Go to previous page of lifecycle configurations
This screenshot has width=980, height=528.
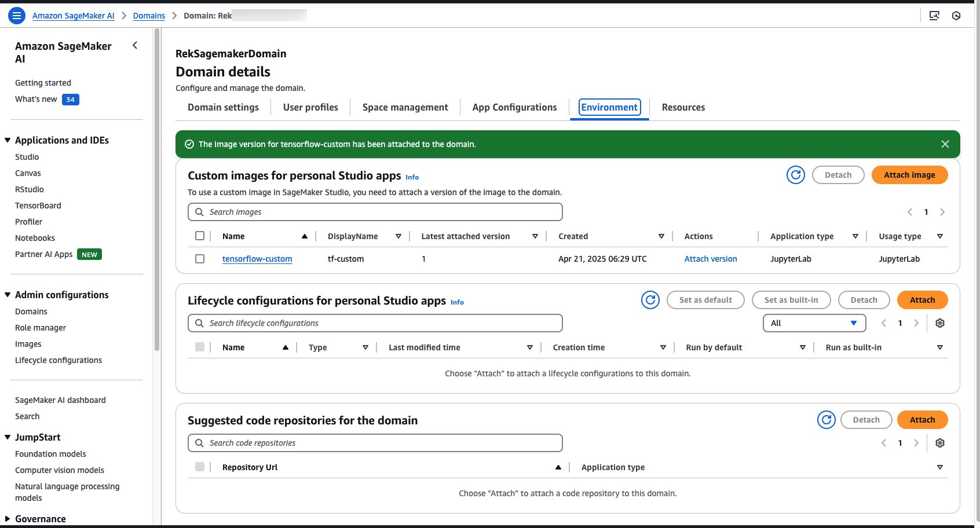[x=884, y=323]
